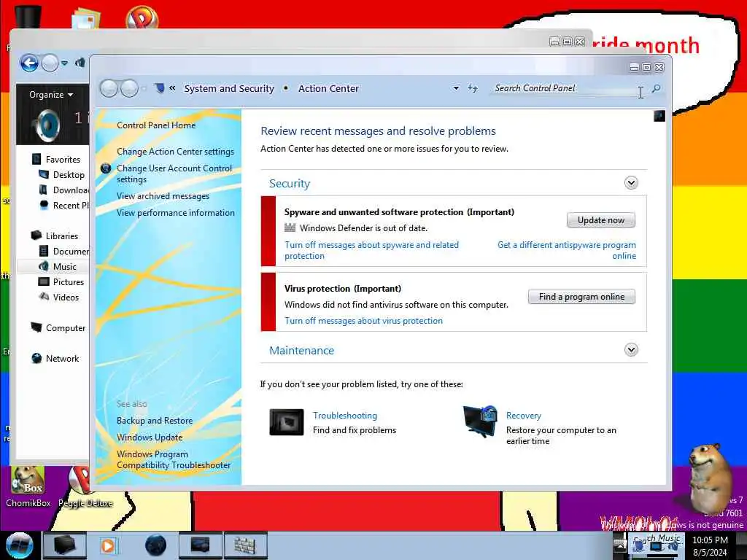Viewport: 747px width, 560px height.
Task: Open Get a different antispyware program online
Action: [x=566, y=251]
